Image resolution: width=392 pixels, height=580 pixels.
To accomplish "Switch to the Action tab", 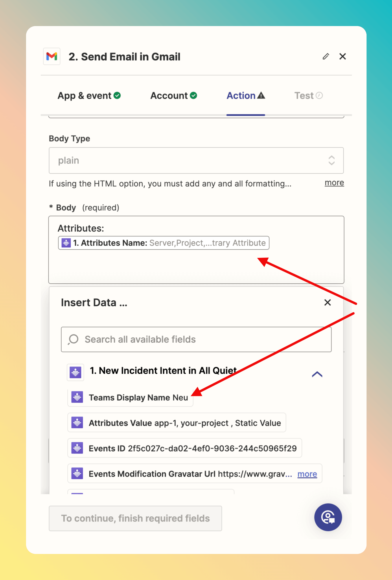I will tap(246, 96).
